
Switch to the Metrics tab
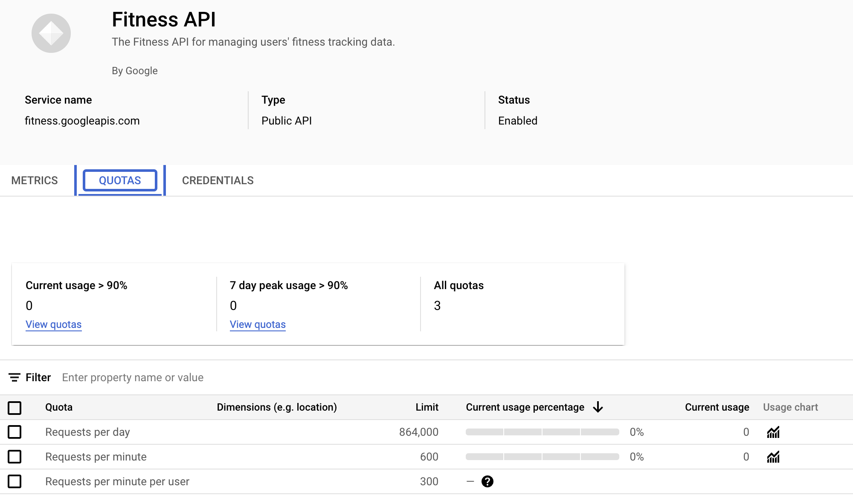coord(35,180)
